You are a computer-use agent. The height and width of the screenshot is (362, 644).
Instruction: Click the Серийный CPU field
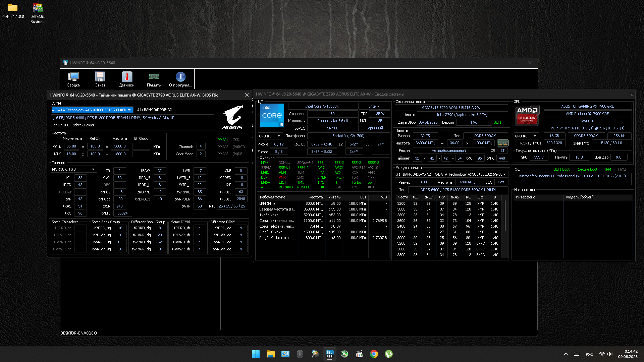[374, 128]
